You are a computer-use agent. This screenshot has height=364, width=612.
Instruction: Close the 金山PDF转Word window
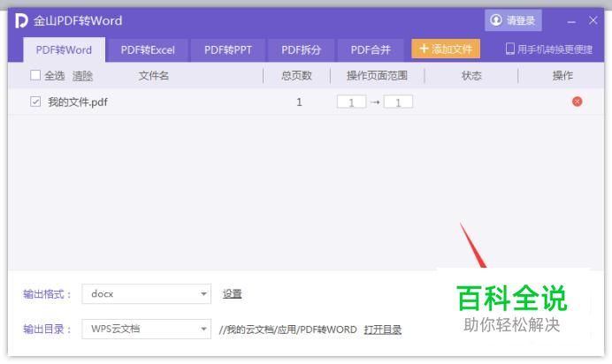point(593,20)
